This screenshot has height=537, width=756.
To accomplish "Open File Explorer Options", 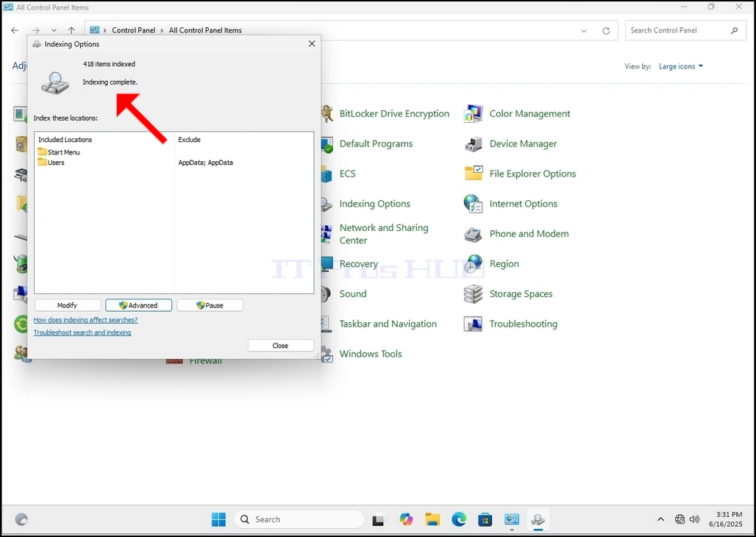I will (x=532, y=174).
